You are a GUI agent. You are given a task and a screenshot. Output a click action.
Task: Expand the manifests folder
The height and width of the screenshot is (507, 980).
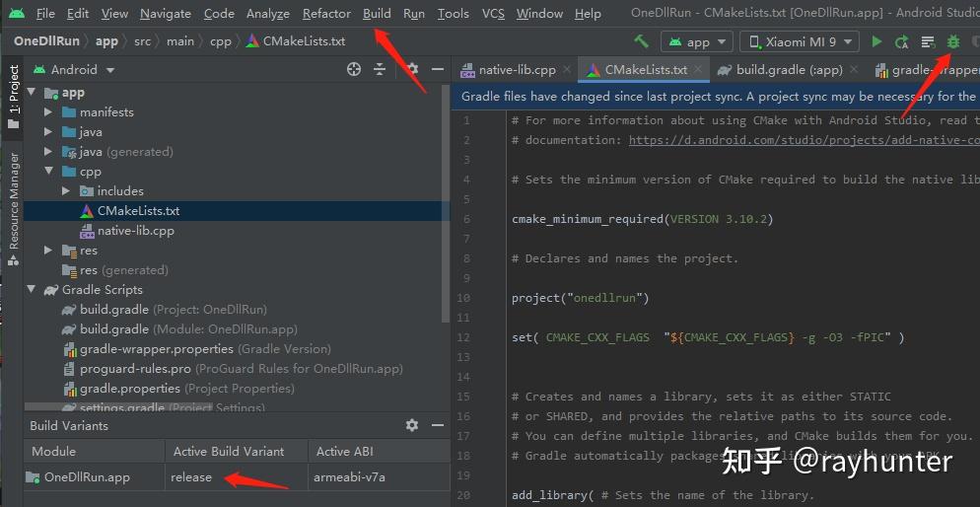[48, 112]
